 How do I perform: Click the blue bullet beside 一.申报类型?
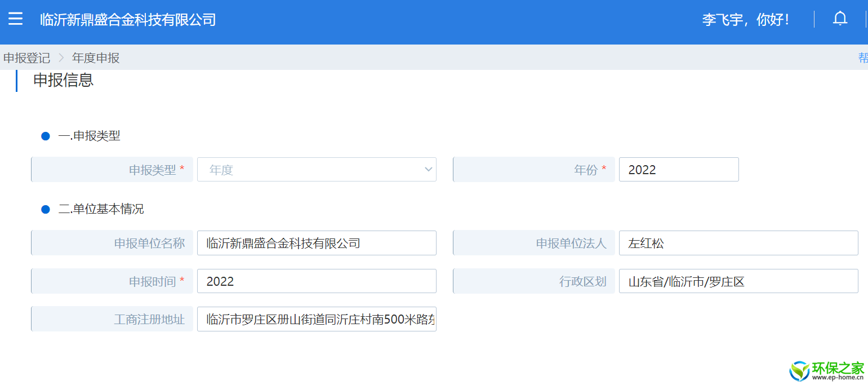(x=46, y=136)
